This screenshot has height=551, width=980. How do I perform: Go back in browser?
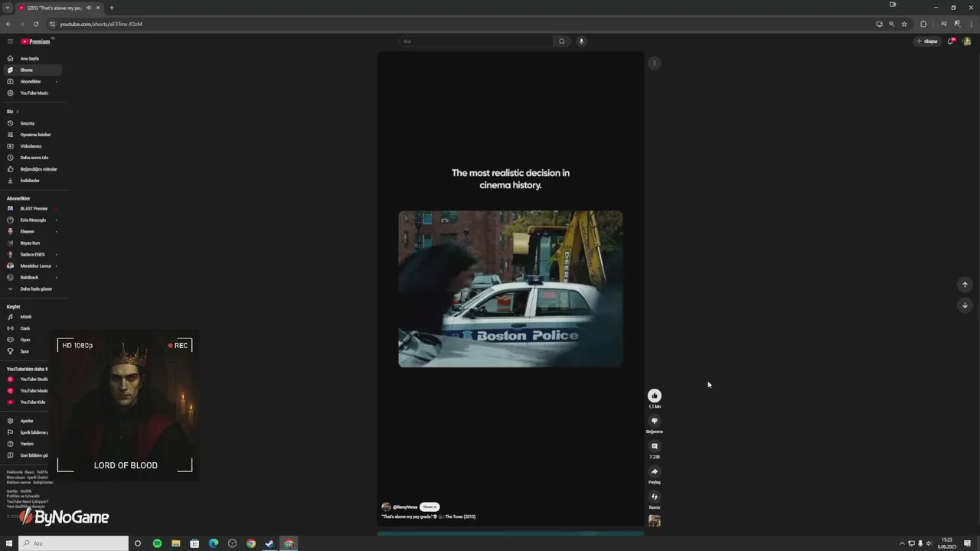click(8, 24)
